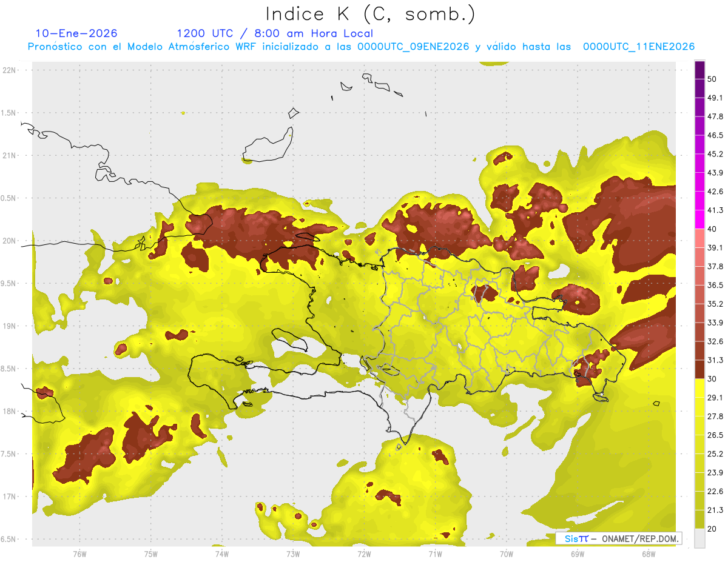Viewport: 728px width, 562px height.
Task: Click the colorbar value "20"
Action: [x=712, y=529]
